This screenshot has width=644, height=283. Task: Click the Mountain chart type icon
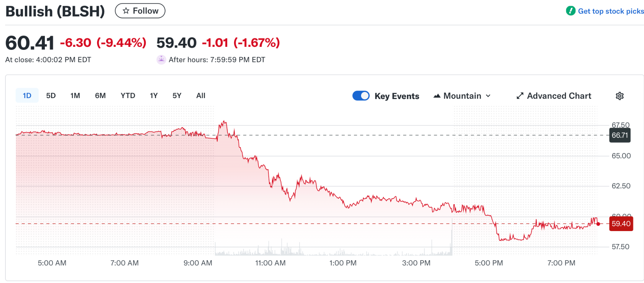point(437,96)
